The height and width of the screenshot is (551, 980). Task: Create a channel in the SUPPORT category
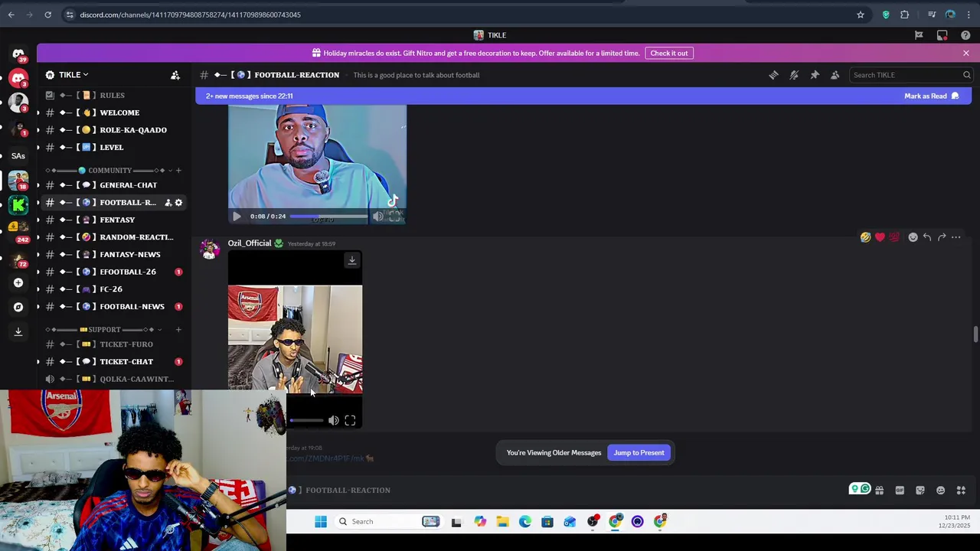[x=178, y=330]
